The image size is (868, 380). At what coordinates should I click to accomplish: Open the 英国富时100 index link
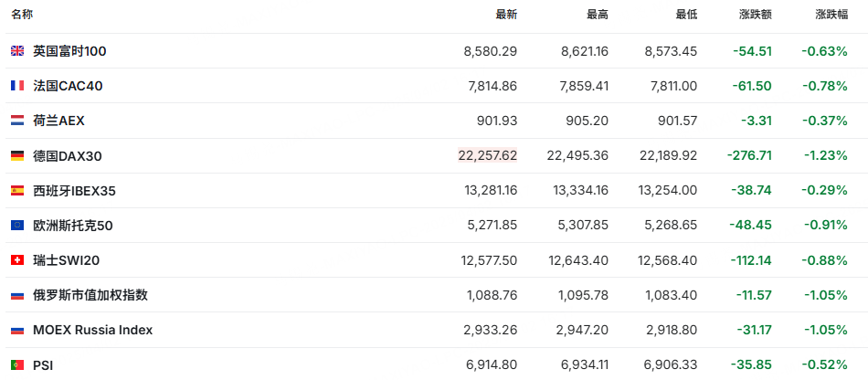(69, 51)
